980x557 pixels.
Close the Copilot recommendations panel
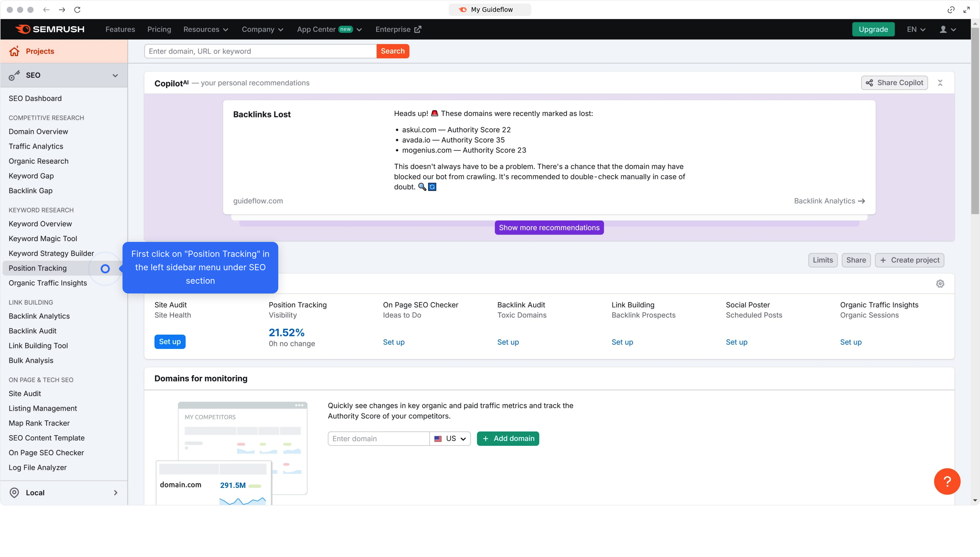click(941, 83)
